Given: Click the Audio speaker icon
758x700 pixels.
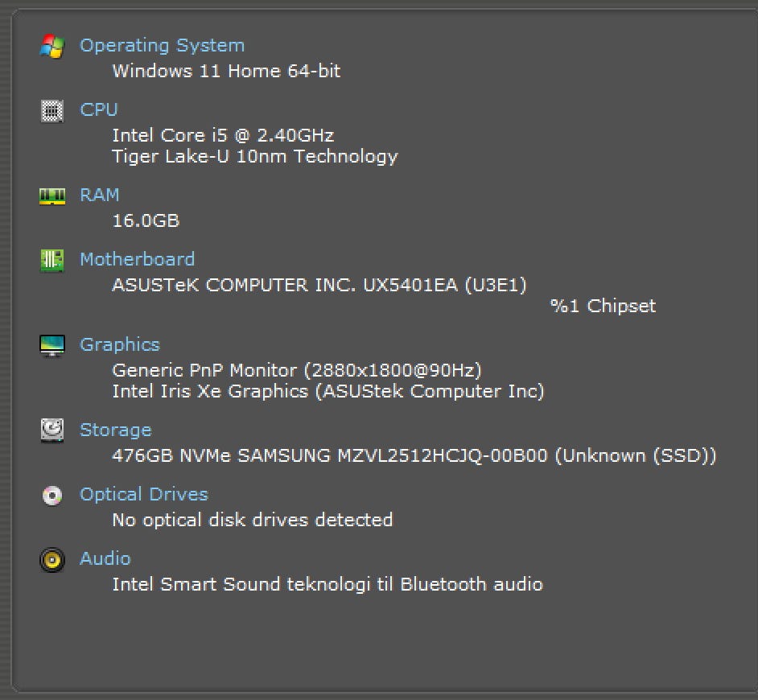Looking at the screenshot, I should point(52,560).
